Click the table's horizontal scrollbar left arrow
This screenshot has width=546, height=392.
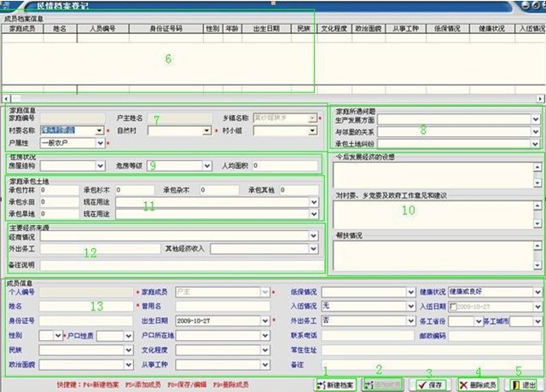[x=6, y=99]
